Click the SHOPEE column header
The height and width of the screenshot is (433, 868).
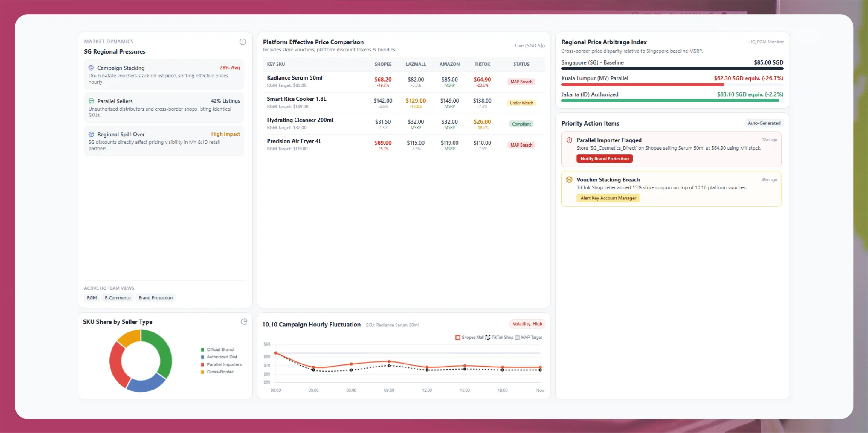click(383, 65)
